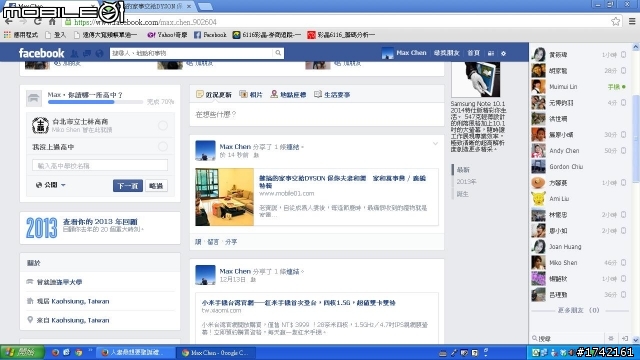Click the 下一頁 next button
This screenshot has width=640, height=360.
point(128,186)
